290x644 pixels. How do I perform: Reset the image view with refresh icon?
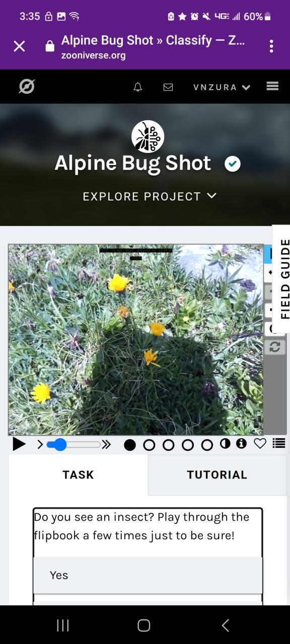[x=275, y=347]
